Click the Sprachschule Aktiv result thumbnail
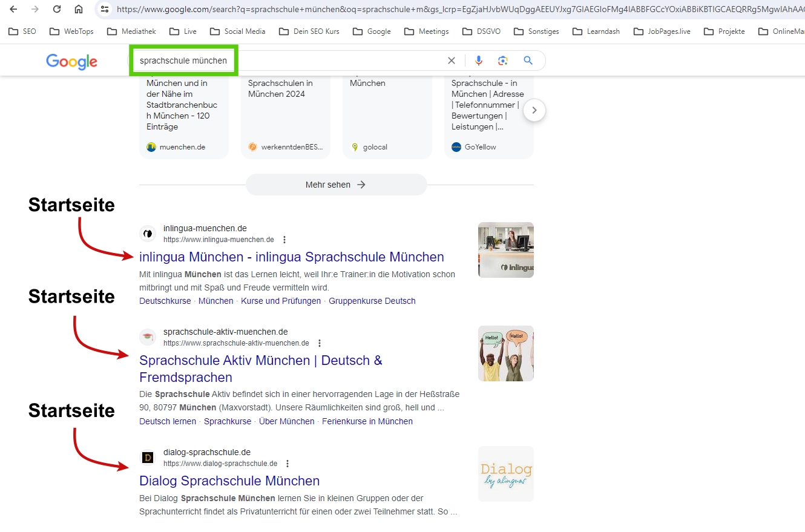Viewport: 805px width, 532px height. coord(505,353)
